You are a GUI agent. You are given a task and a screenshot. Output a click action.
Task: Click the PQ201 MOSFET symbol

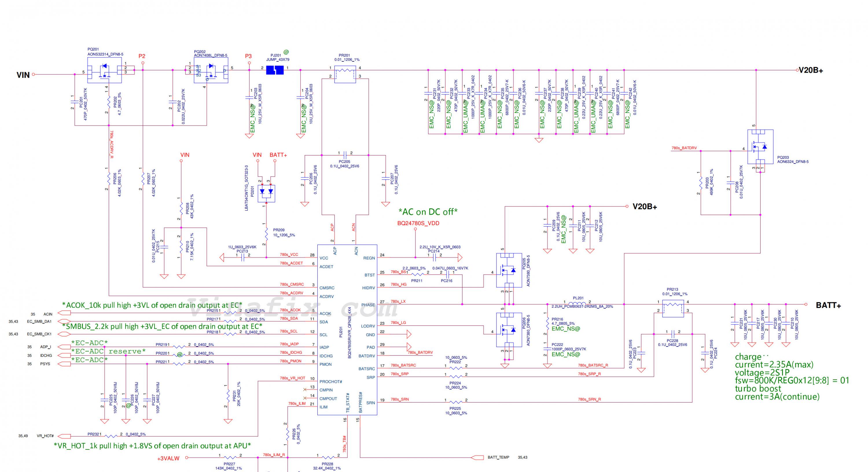(x=104, y=70)
